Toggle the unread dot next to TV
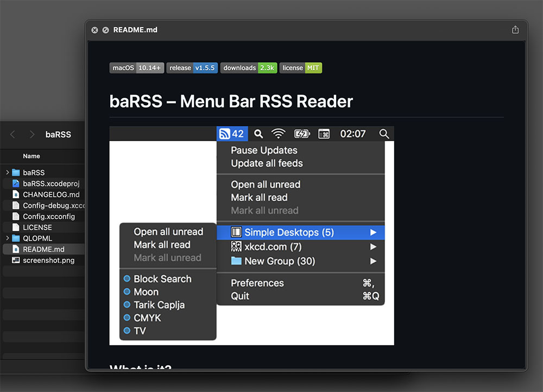Viewport: 543px width, 392px height. pyautogui.click(x=127, y=331)
